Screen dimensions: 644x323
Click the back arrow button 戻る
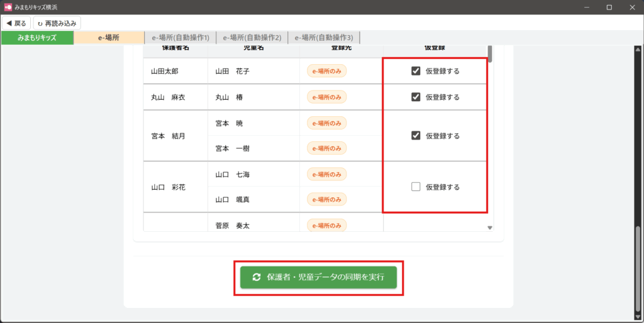16,23
